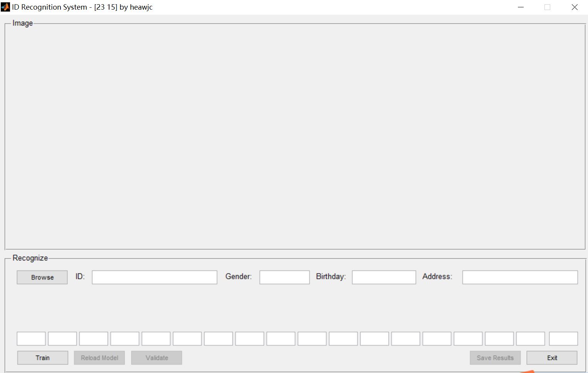Select the Birthday text field

pos(384,277)
